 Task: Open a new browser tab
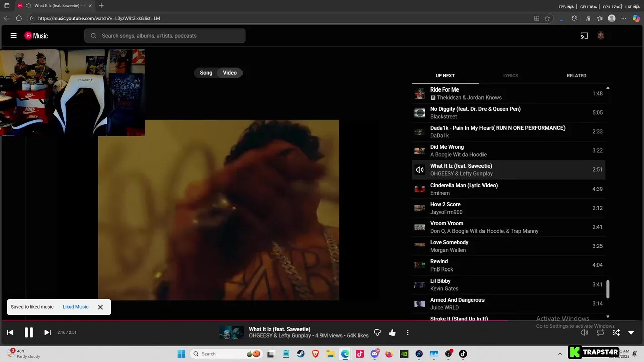[101, 6]
